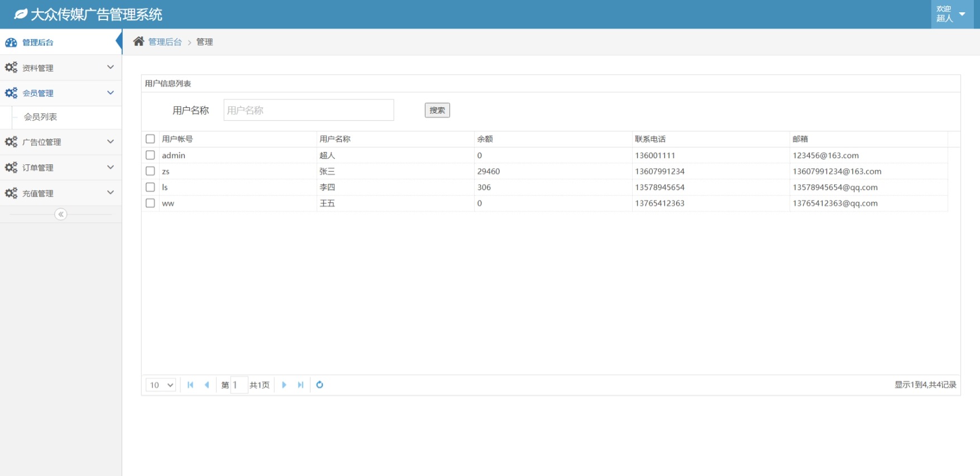Image resolution: width=980 pixels, height=476 pixels.
Task: Click the leaf logo icon in header
Action: (21, 14)
